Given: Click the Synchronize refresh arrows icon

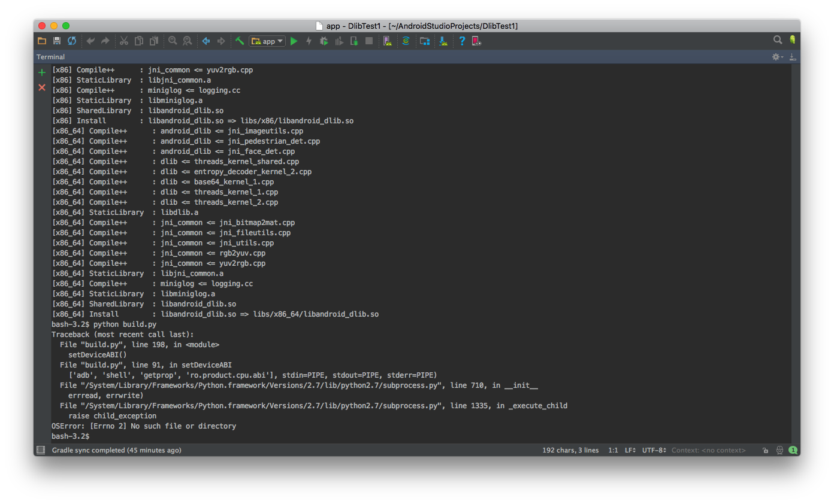Looking at the screenshot, I should [x=72, y=41].
